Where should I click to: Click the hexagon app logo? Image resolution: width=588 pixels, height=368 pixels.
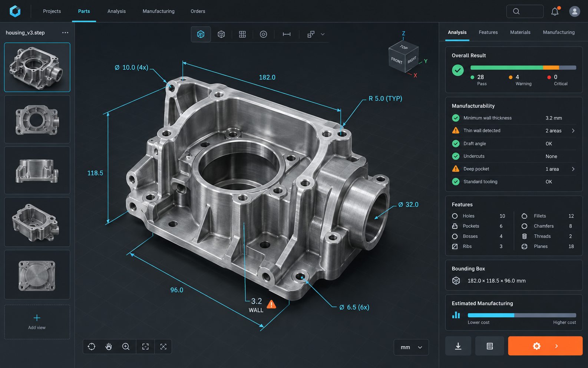coord(15,11)
